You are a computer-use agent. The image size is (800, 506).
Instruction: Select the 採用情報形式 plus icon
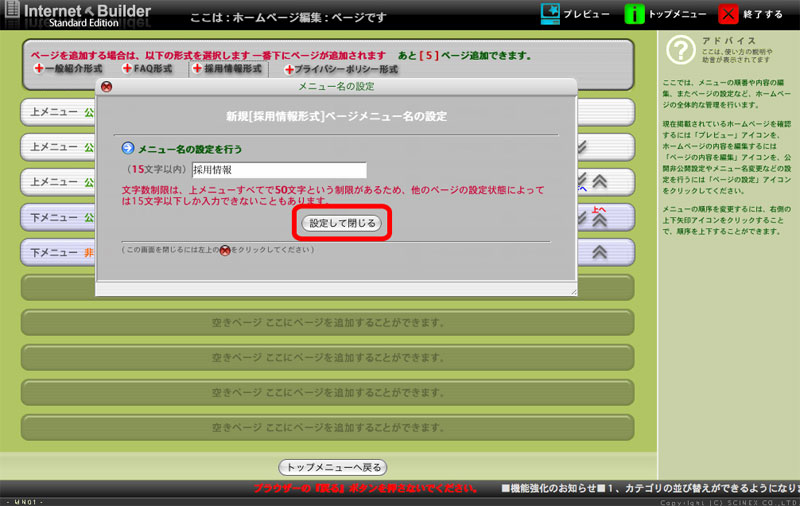196,69
